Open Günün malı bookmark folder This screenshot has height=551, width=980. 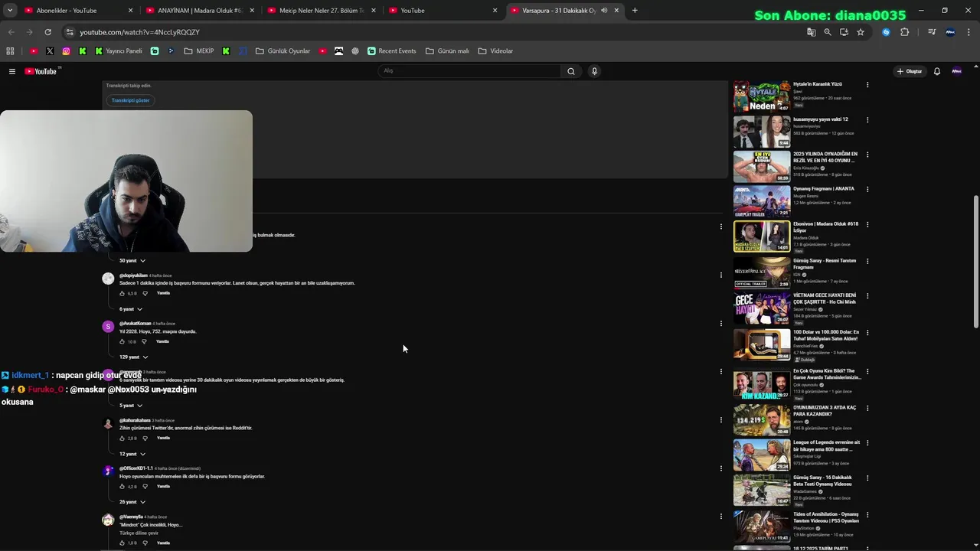(447, 51)
